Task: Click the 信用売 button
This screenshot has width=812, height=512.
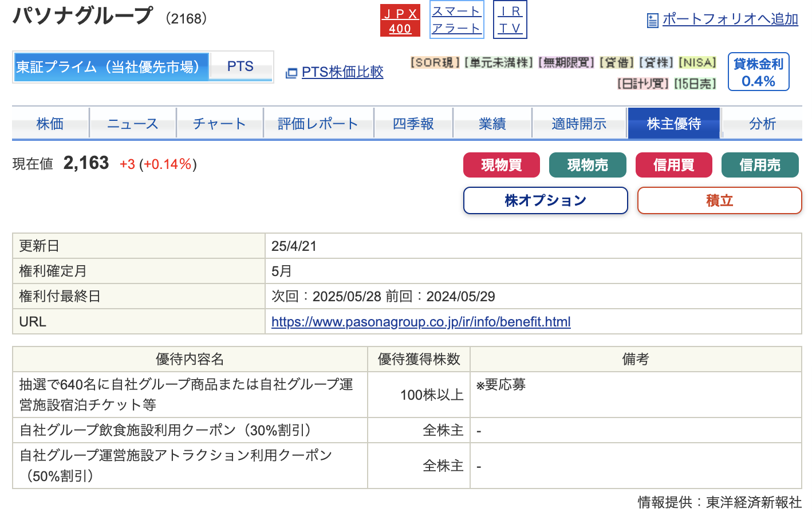Action: click(760, 165)
